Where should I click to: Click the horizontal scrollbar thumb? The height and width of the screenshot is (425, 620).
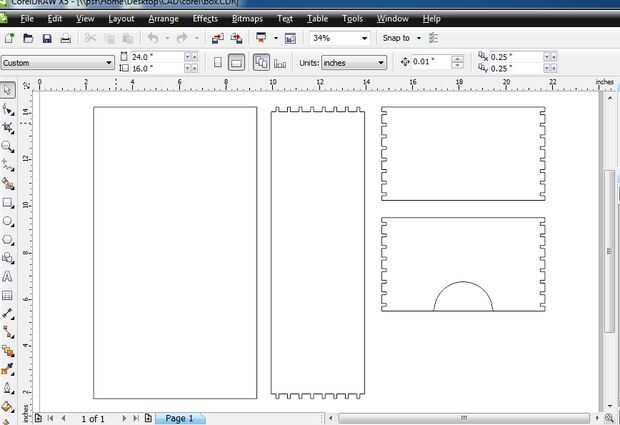464,418
